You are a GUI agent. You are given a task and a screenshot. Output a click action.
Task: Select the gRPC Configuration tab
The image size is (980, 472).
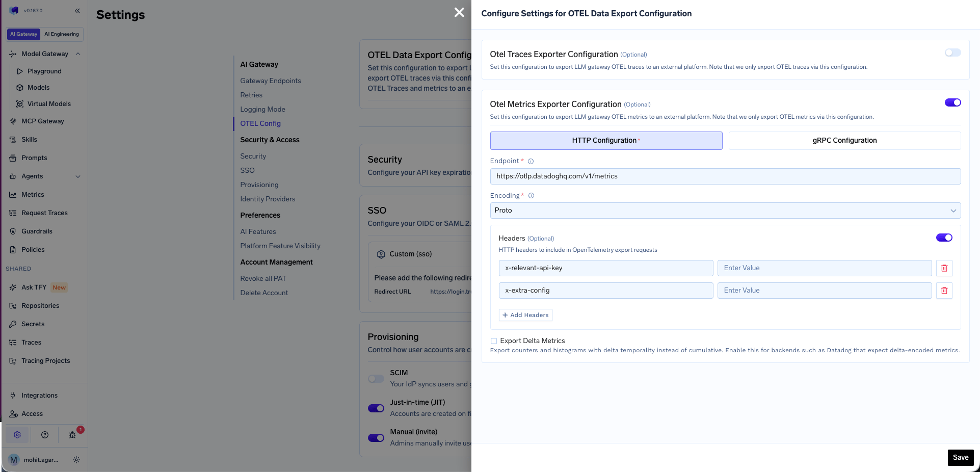pos(844,141)
